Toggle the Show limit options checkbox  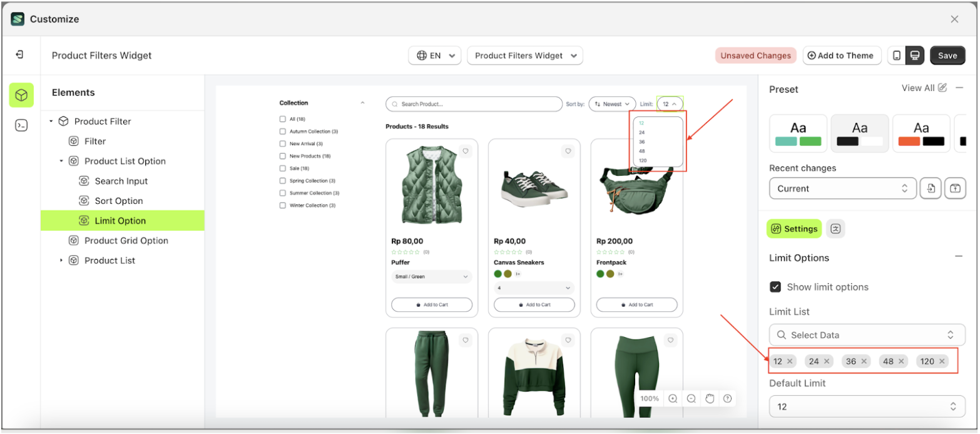[x=775, y=287]
